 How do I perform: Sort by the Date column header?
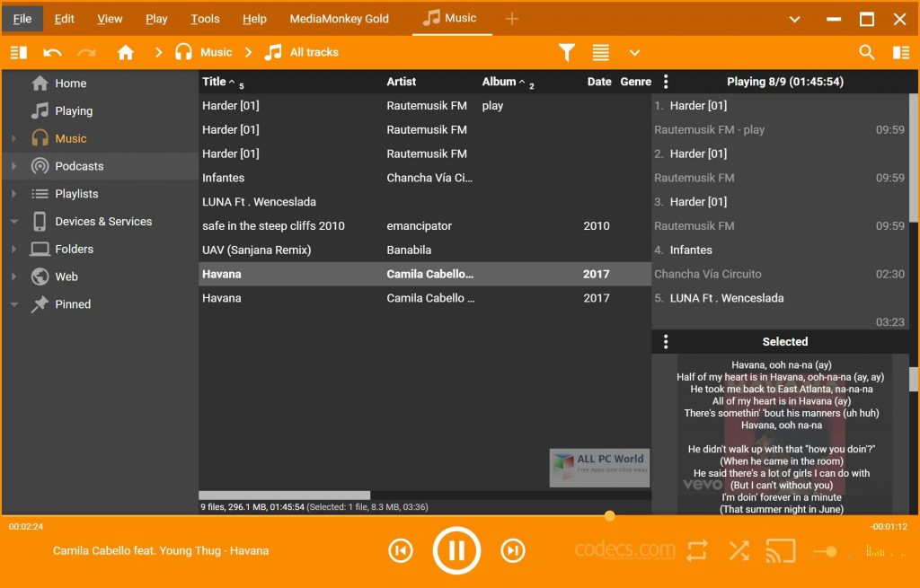pyautogui.click(x=599, y=82)
